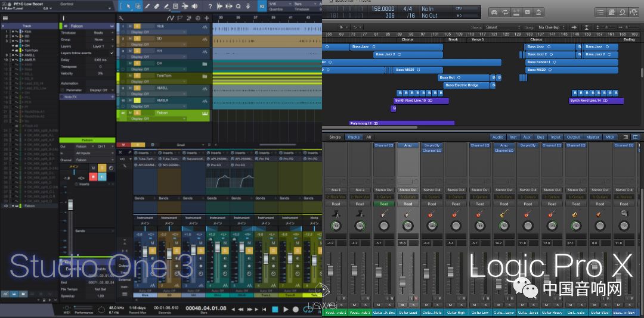This screenshot has width=644, height=318.
Task: Click the 152.0000 tempo display in Logic
Action: click(x=383, y=8)
